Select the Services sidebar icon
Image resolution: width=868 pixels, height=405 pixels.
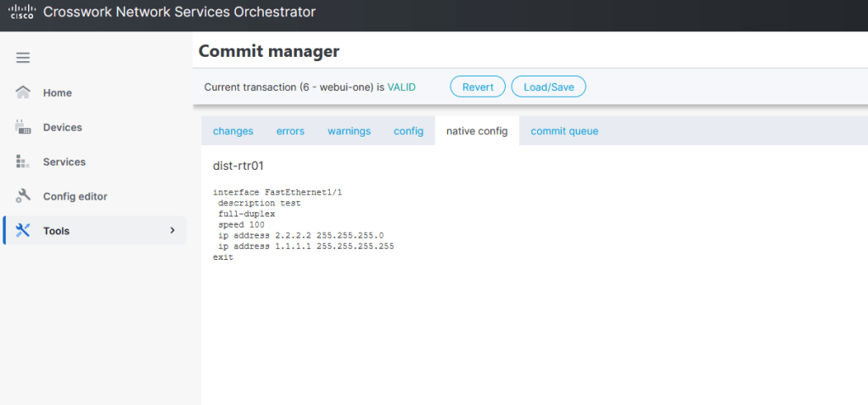(23, 161)
